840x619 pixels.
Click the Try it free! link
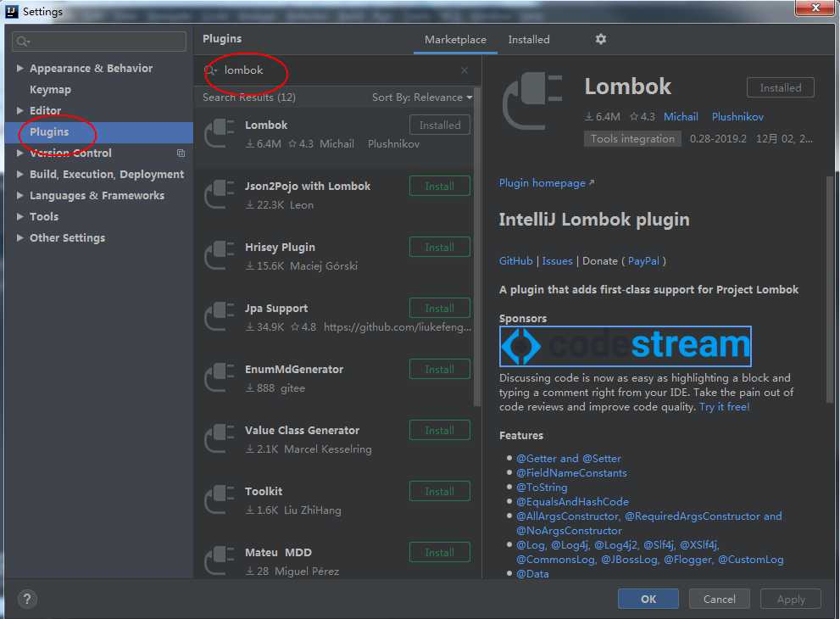coord(724,407)
